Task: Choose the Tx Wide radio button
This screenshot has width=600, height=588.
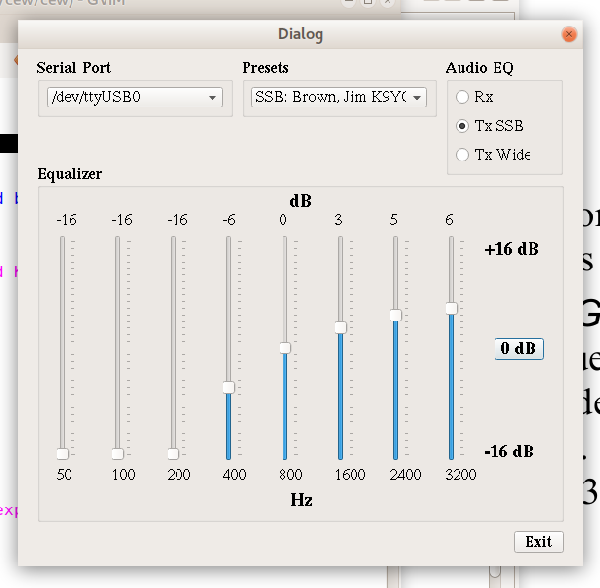Action: coord(462,155)
